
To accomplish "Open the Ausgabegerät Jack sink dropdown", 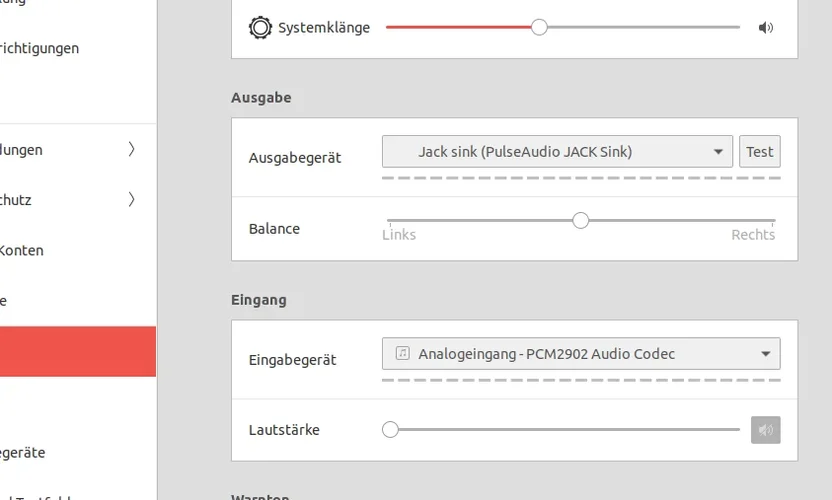I will pos(557,152).
